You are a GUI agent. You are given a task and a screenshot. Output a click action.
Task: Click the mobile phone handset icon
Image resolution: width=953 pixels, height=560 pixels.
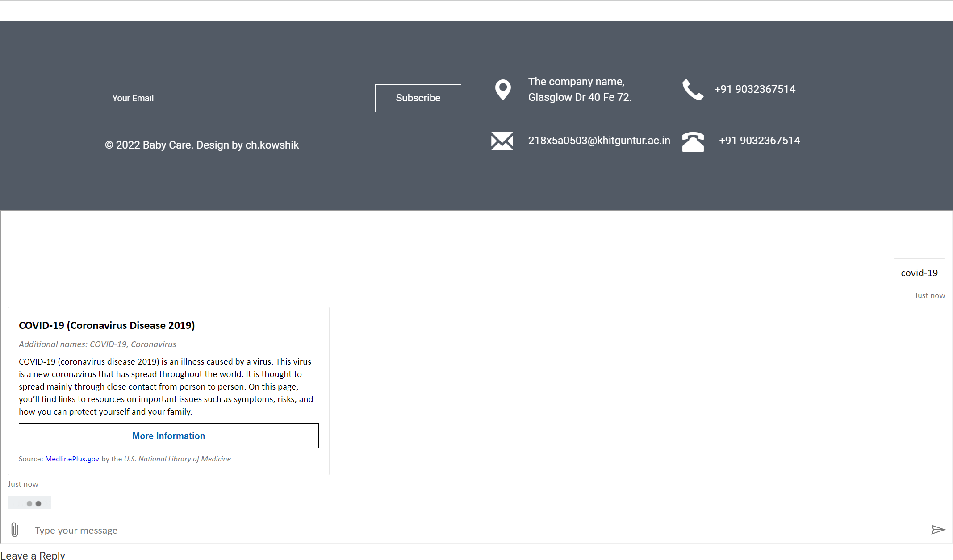[x=693, y=90]
